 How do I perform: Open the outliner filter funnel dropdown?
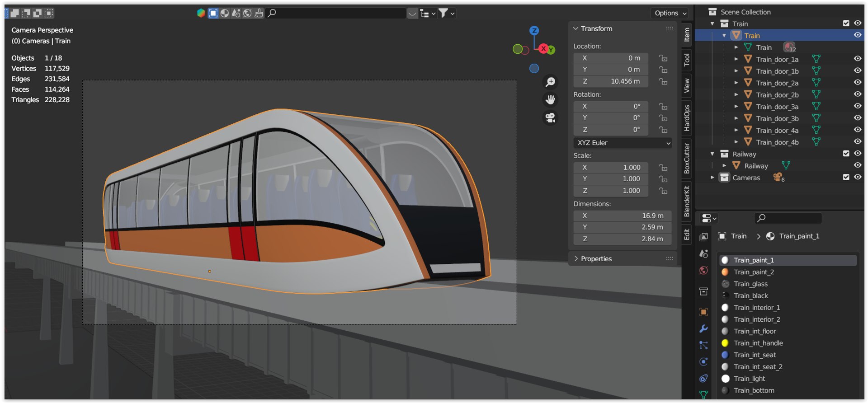coord(446,13)
